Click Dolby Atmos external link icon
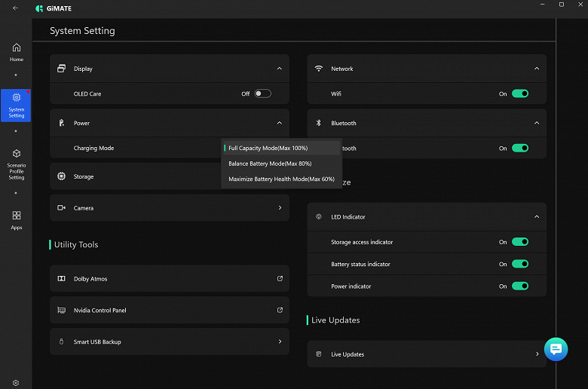 coord(280,279)
